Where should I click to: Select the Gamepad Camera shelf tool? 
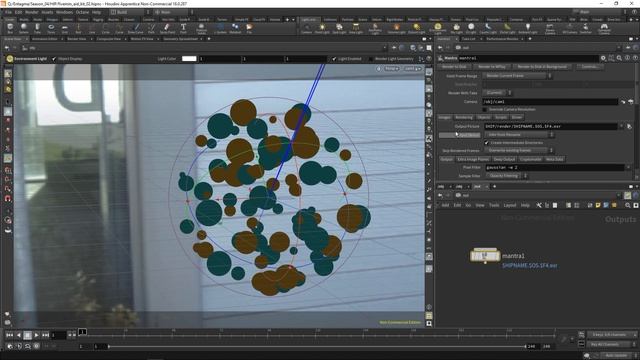click(x=604, y=29)
